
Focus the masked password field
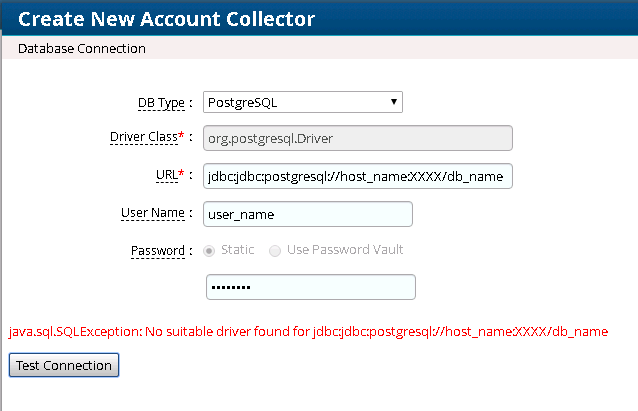310,287
